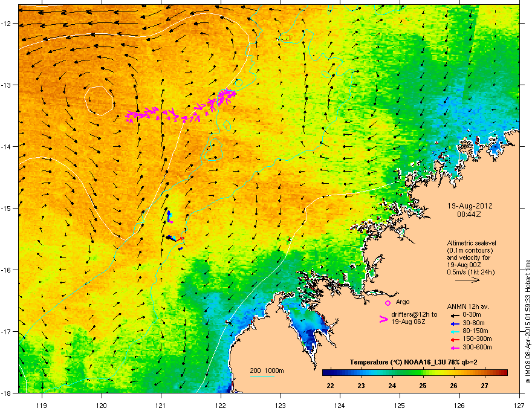532x411 pixels.
Task: Click the 'Altimetric sealevel' text
Action: coord(472,243)
